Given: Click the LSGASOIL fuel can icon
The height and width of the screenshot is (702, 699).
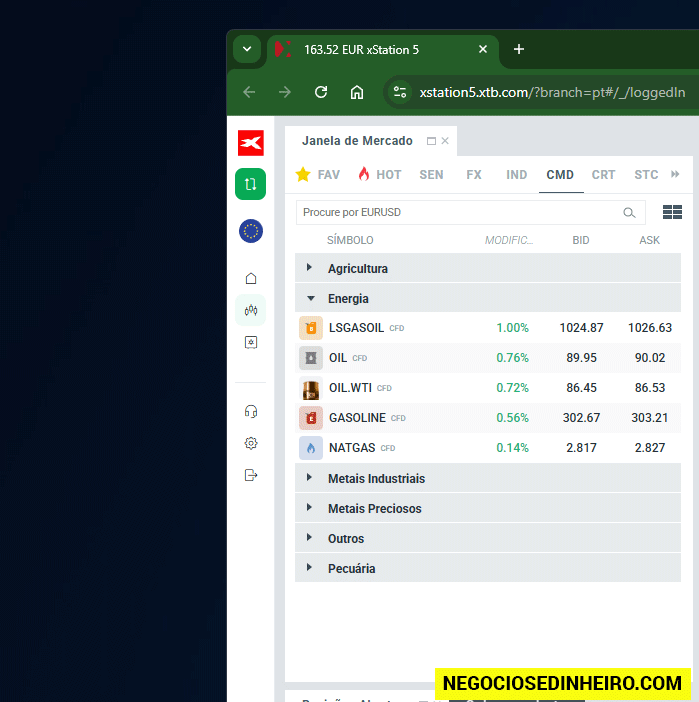Looking at the screenshot, I should [311, 328].
